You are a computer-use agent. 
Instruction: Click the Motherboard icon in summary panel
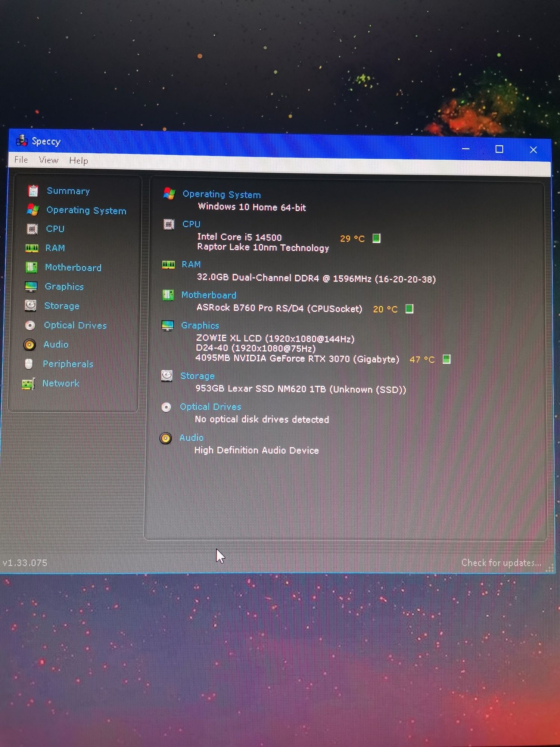(x=168, y=295)
